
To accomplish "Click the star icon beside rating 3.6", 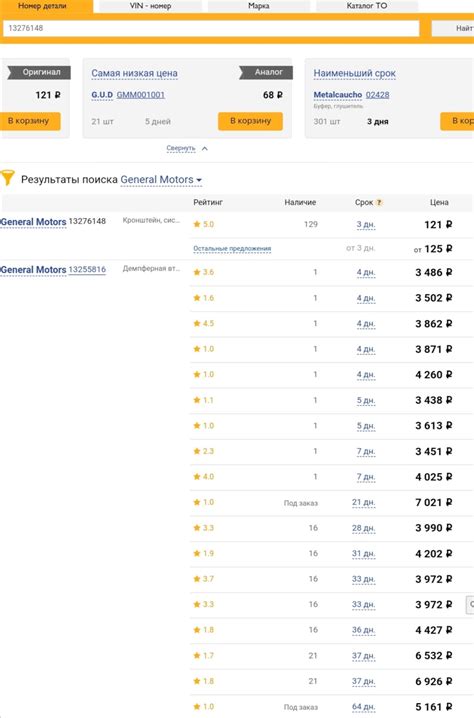I will pos(197,272).
